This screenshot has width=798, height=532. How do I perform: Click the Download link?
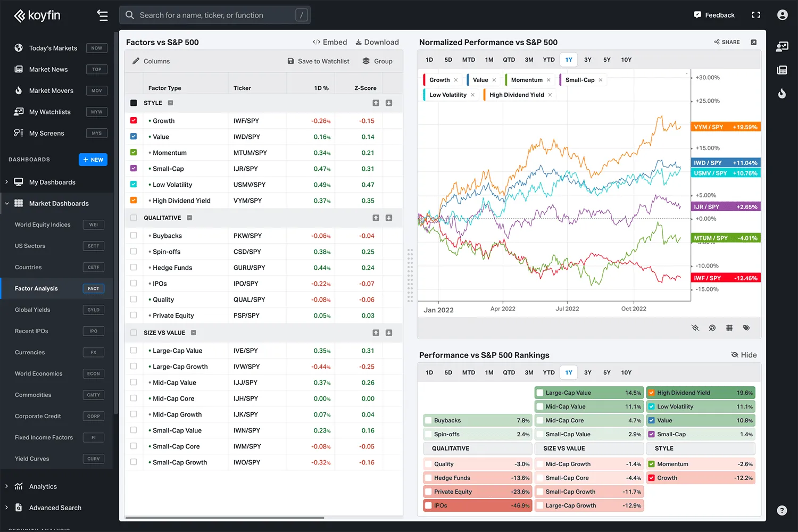(x=377, y=42)
